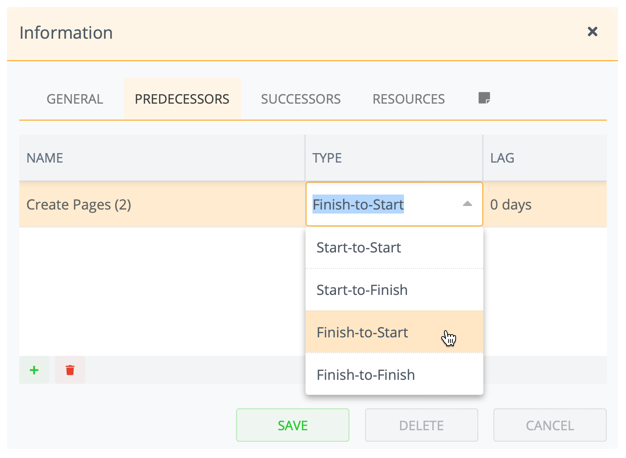Image resolution: width=626 pixels, height=458 pixels.
Task: Open the Successors tab
Action: (x=301, y=99)
